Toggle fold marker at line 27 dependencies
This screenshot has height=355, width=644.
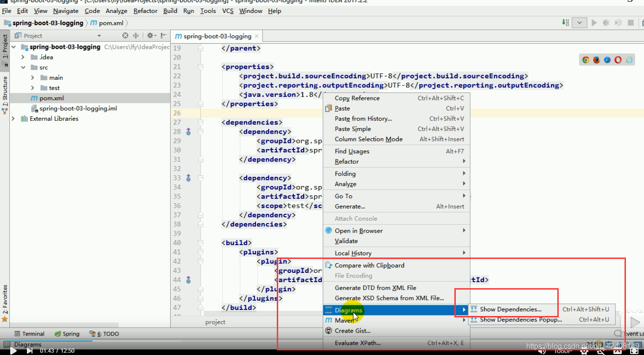[201, 123]
